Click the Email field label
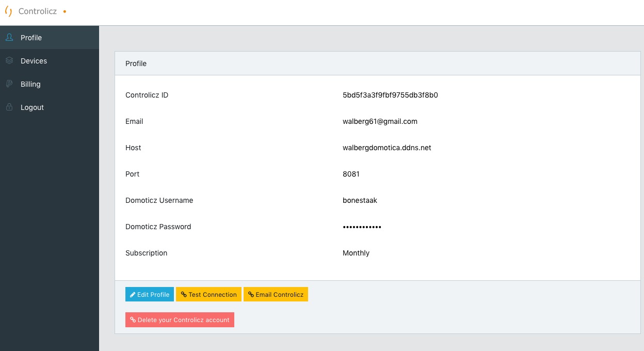The height and width of the screenshot is (351, 644). point(134,121)
